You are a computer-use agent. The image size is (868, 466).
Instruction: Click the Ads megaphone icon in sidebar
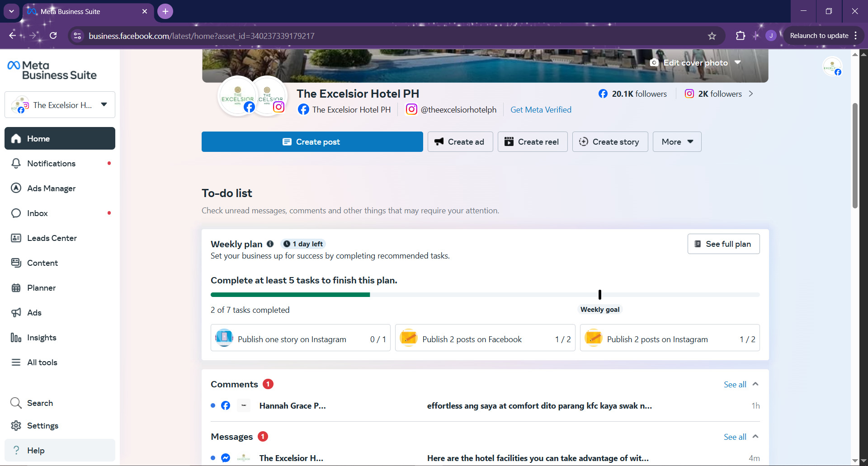tap(16, 313)
